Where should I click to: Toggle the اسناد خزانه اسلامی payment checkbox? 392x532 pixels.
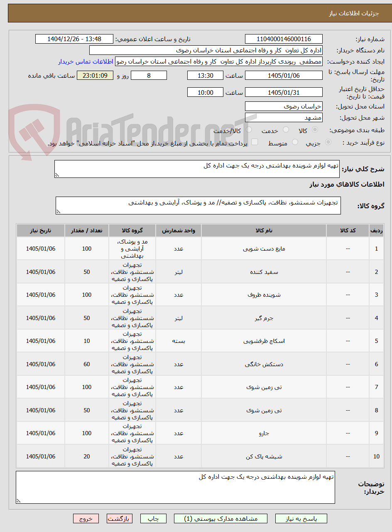coord(255,142)
